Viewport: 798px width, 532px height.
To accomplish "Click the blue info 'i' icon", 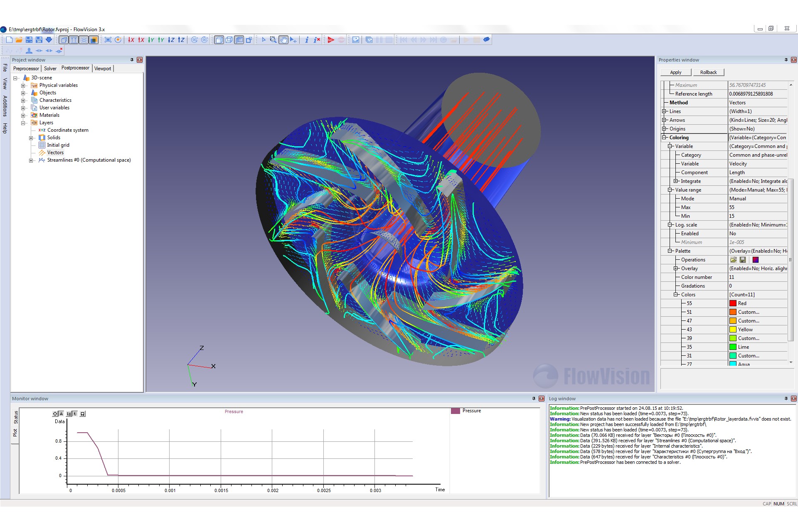I will [307, 40].
